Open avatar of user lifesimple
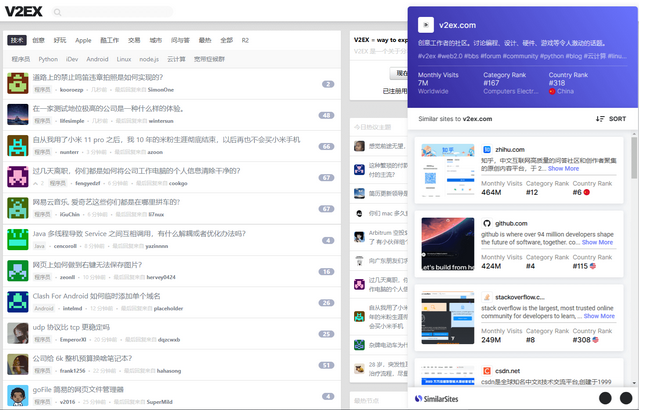Image resolution: width=645 pixels, height=419 pixels. click(18, 114)
